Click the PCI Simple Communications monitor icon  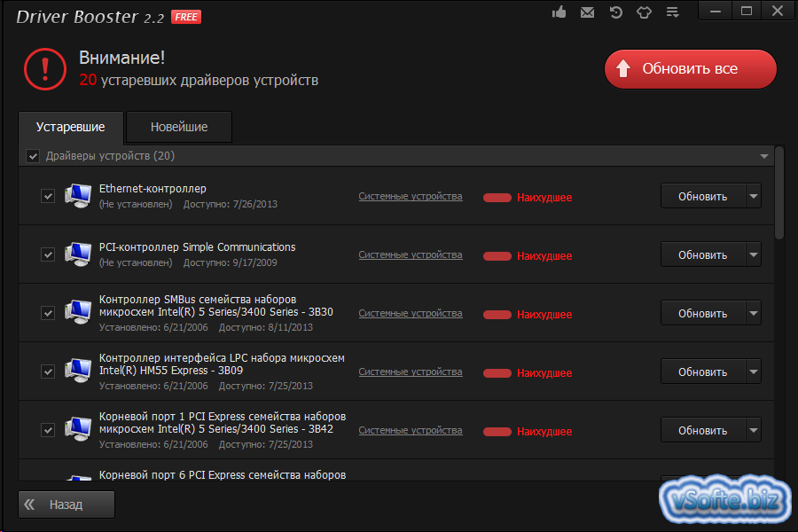[x=78, y=254]
